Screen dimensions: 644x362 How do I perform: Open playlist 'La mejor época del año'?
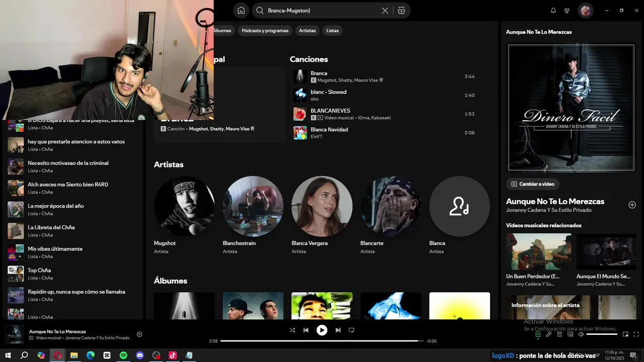pos(73,209)
